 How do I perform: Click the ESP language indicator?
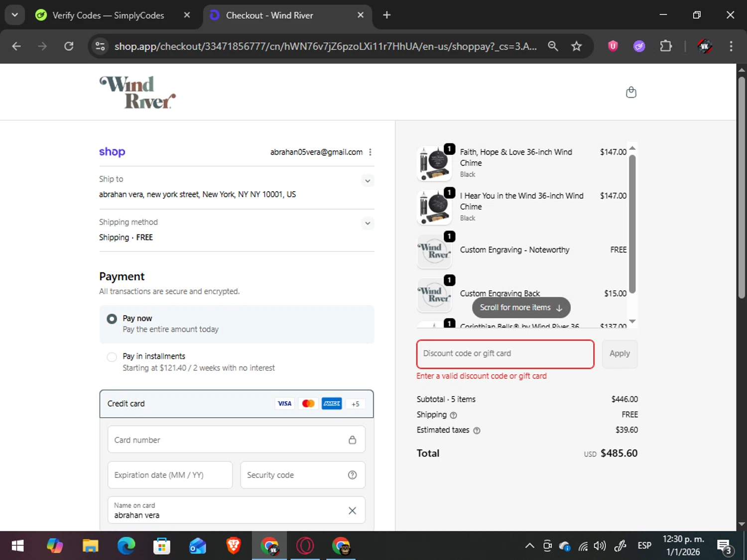(644, 546)
